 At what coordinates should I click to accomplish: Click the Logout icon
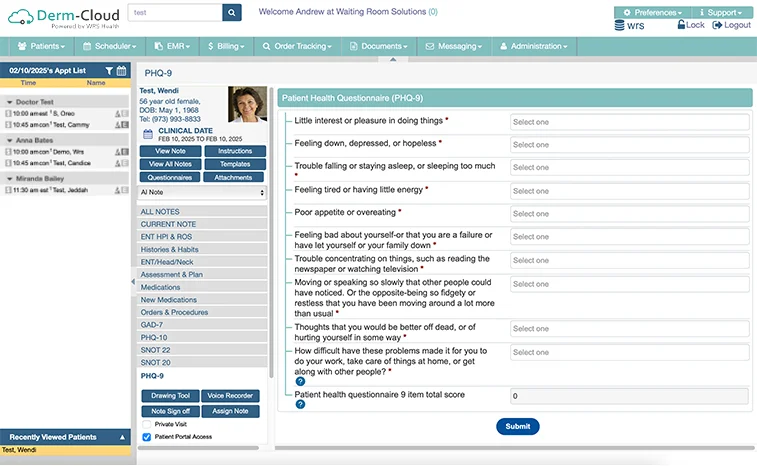tap(718, 25)
